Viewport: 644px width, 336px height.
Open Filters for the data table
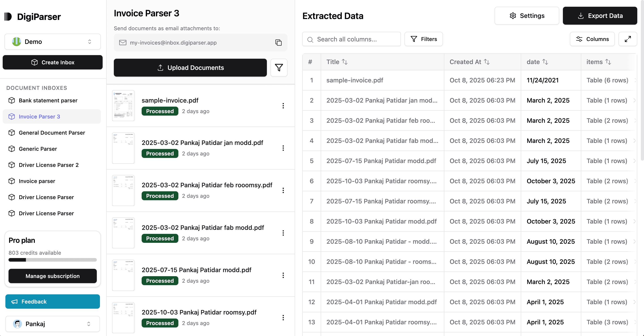[424, 39]
